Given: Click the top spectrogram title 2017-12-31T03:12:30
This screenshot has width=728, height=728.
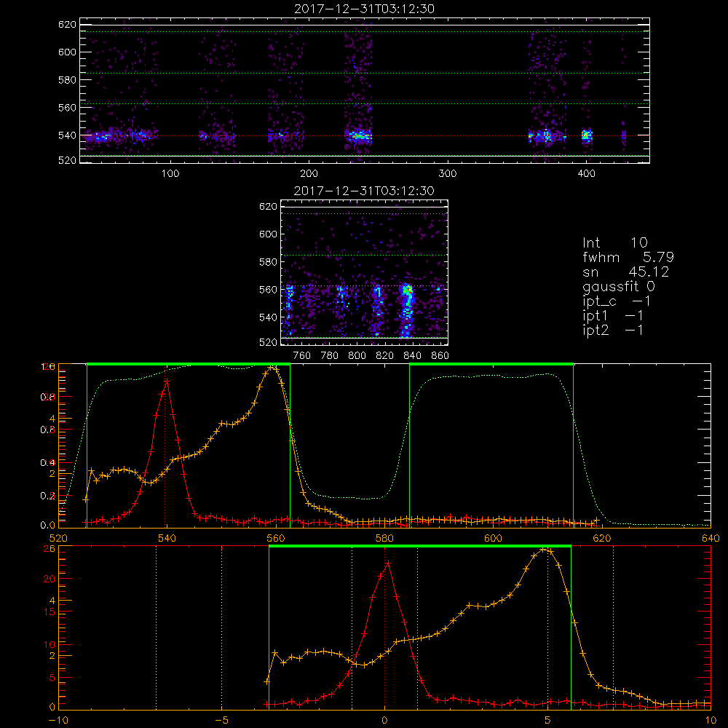Looking at the screenshot, I should [364, 9].
